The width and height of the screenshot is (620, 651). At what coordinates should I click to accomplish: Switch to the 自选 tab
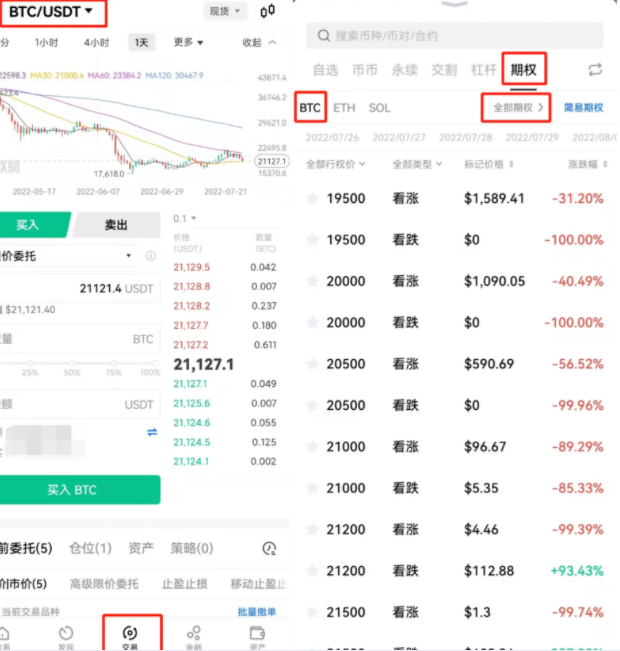326,70
